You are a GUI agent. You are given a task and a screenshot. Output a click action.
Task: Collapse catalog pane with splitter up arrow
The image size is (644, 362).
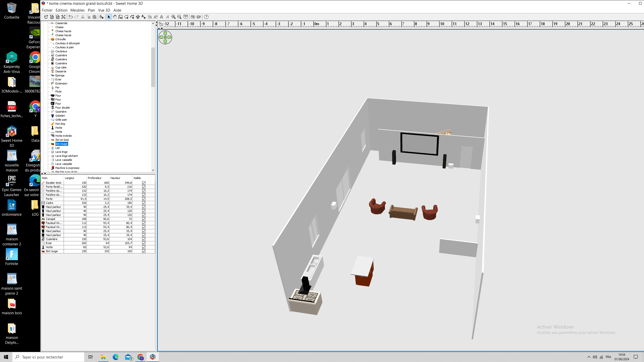click(x=42, y=173)
